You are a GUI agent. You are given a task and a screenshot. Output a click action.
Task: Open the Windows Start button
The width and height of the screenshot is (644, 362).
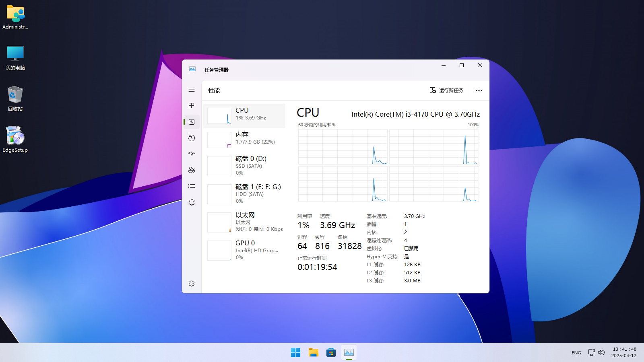coord(295,353)
